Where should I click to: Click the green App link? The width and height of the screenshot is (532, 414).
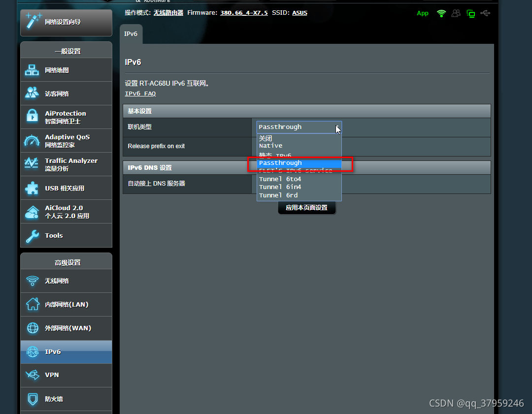click(x=423, y=13)
